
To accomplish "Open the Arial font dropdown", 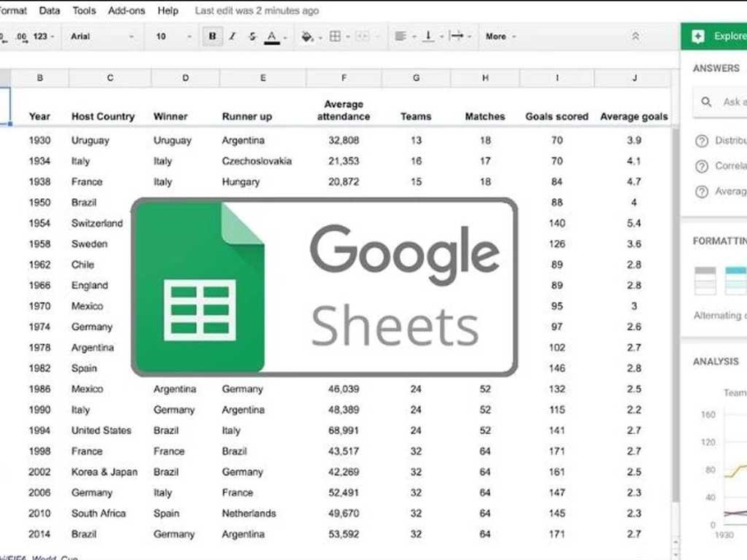I will (x=101, y=36).
